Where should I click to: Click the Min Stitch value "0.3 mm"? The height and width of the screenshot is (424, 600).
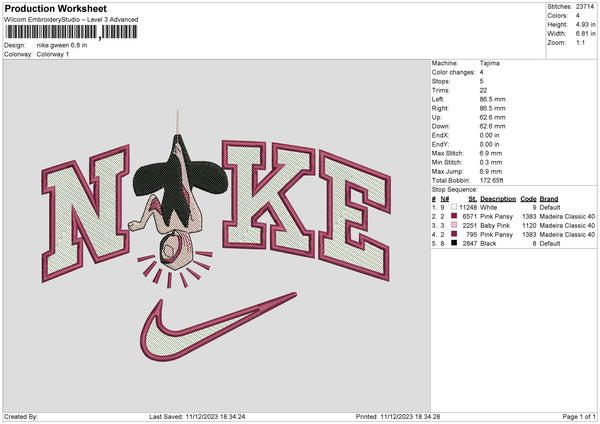pyautogui.click(x=491, y=162)
